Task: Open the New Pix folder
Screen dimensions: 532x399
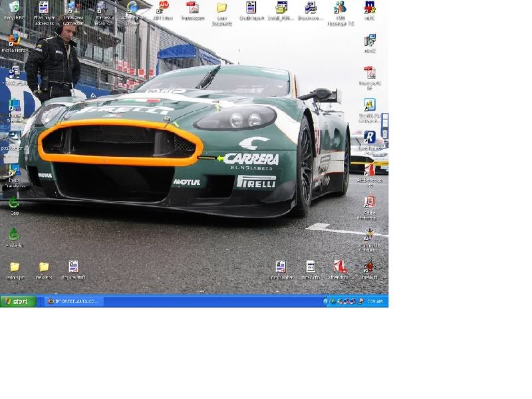Action: pos(44,267)
